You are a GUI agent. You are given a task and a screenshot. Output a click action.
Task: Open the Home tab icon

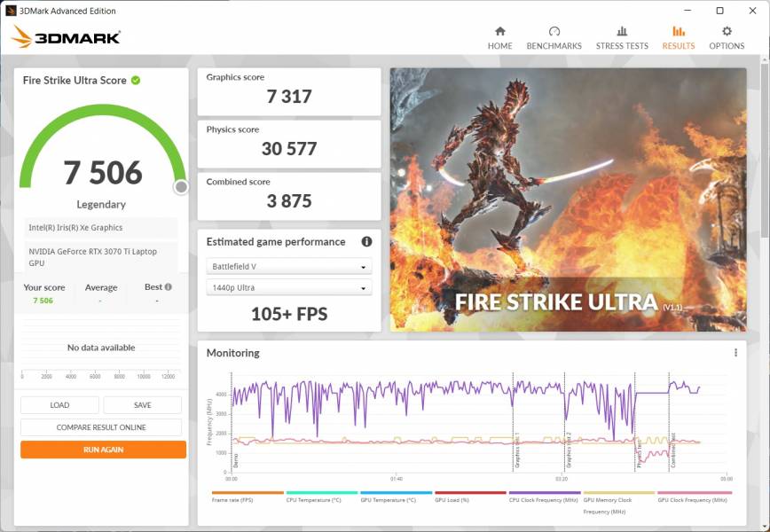500,31
